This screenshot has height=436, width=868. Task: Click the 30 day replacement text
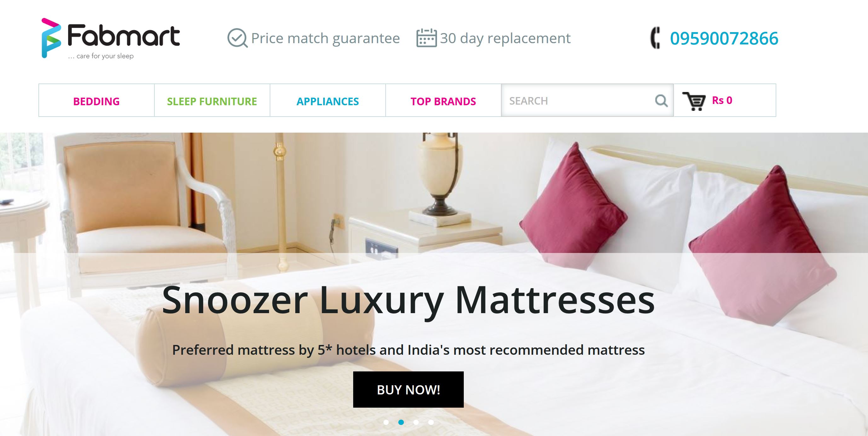(x=505, y=38)
